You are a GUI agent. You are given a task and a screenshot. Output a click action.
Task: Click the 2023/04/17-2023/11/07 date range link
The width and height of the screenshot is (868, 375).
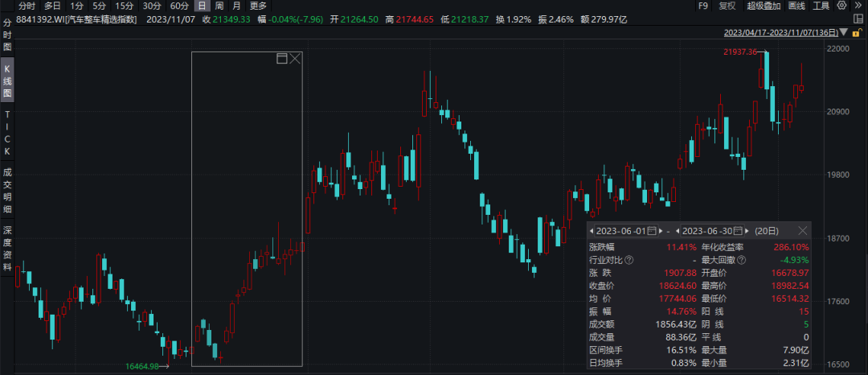pyautogui.click(x=780, y=33)
